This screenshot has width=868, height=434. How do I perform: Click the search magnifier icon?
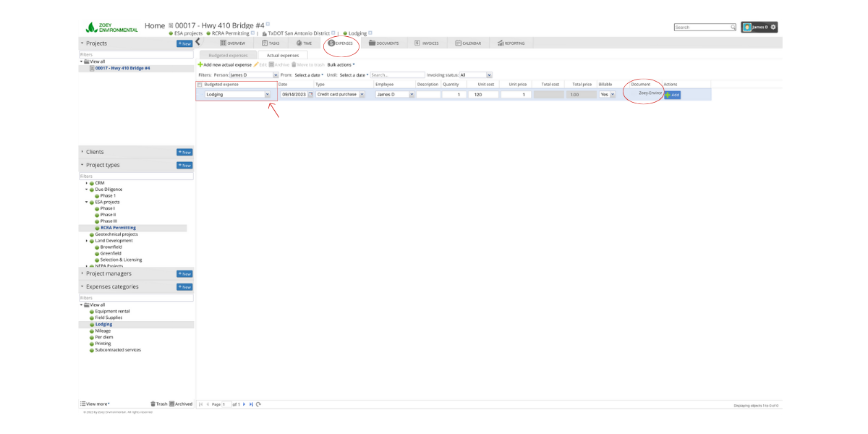(733, 27)
